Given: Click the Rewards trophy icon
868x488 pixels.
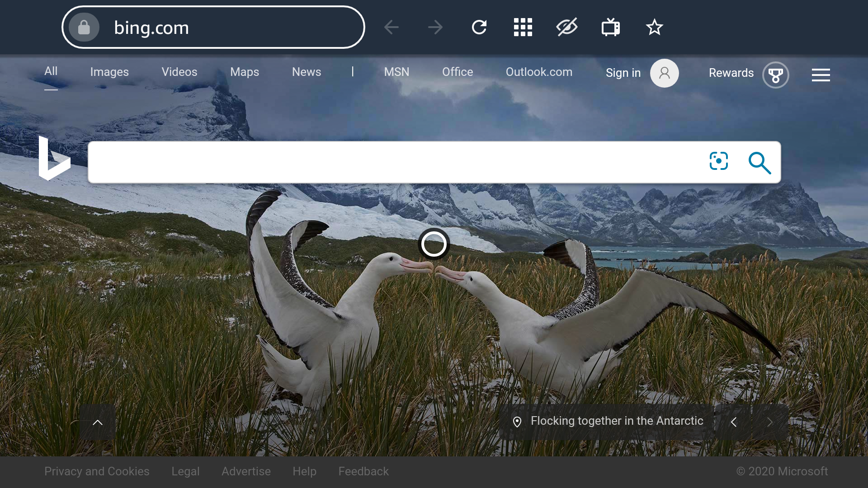Looking at the screenshot, I should click(x=775, y=75).
